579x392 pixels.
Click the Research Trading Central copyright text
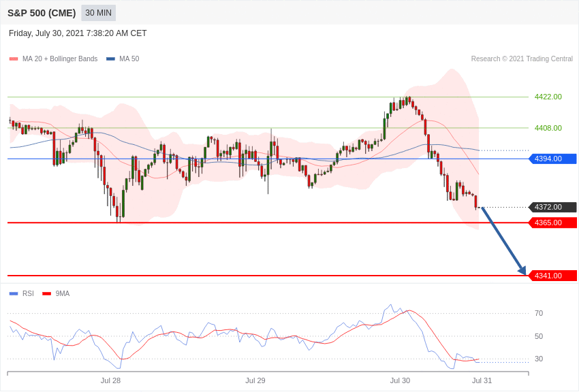click(522, 59)
